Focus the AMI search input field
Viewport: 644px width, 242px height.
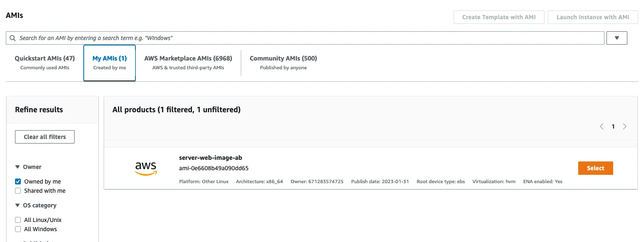point(308,38)
